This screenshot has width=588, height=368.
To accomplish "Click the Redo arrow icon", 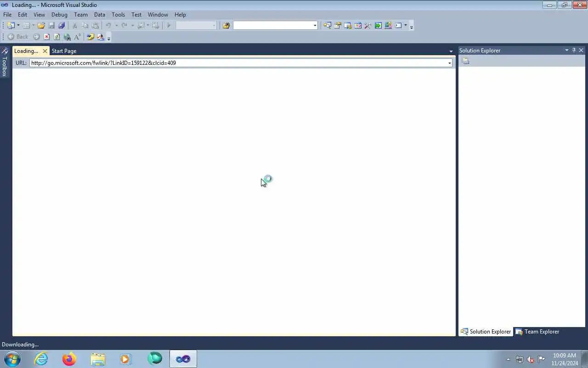I will (124, 26).
